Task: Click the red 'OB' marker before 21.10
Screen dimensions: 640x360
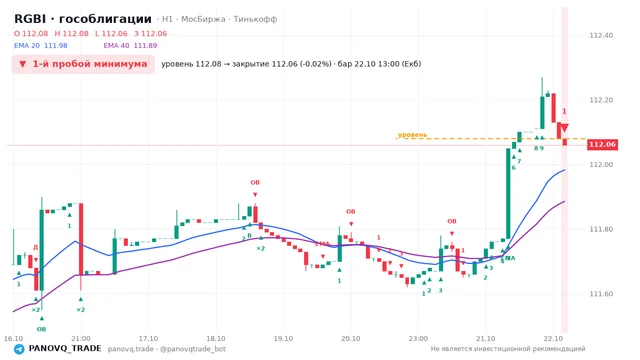Action: (452, 221)
